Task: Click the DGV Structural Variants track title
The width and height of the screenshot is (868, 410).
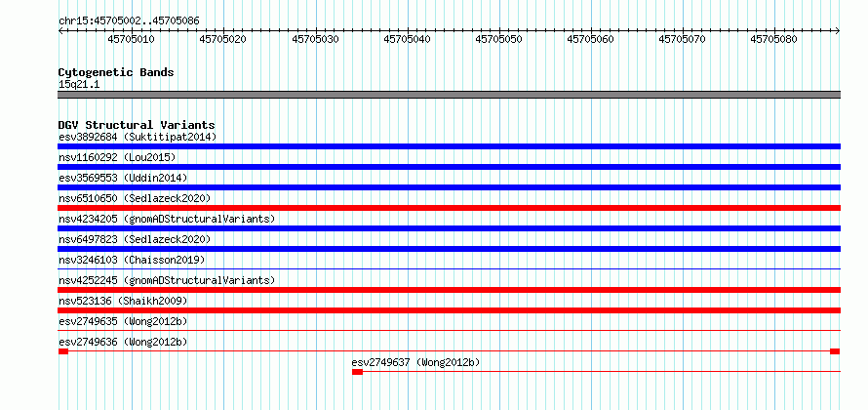Action: coord(137,125)
